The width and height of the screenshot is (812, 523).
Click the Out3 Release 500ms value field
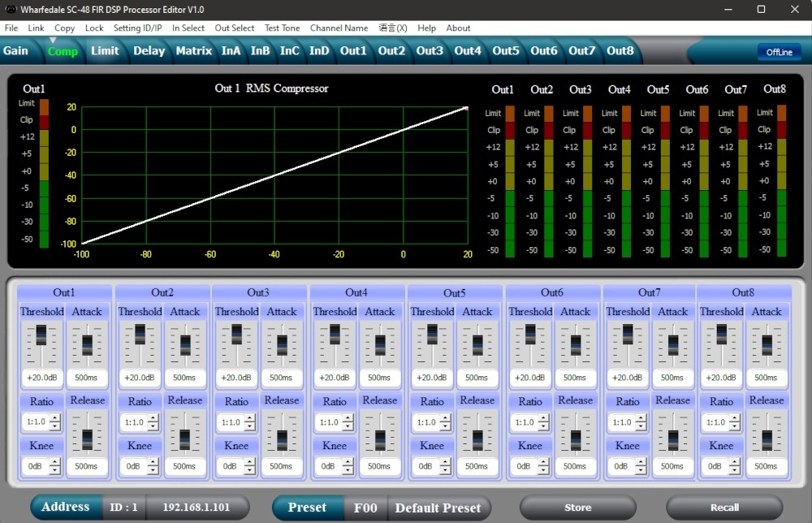[281, 466]
